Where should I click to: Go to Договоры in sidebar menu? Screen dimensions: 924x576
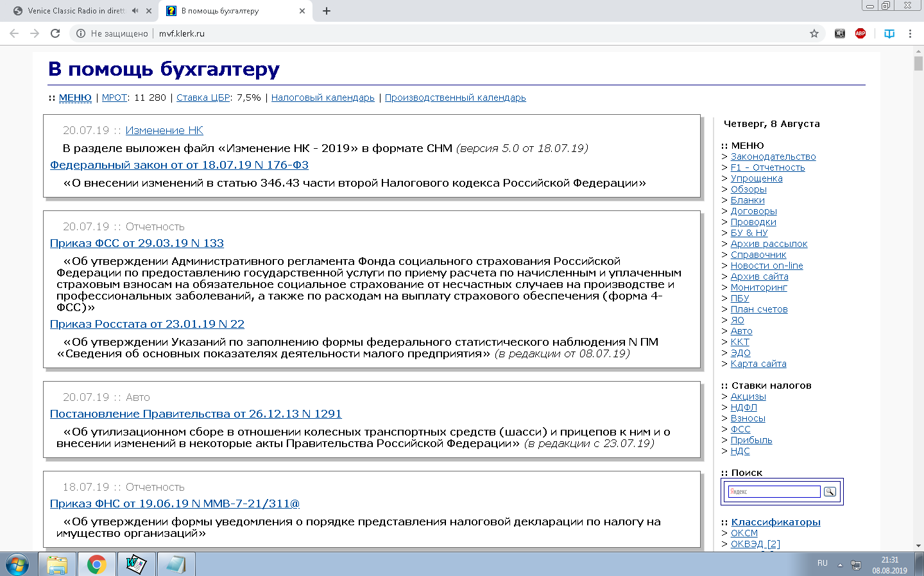pos(754,211)
